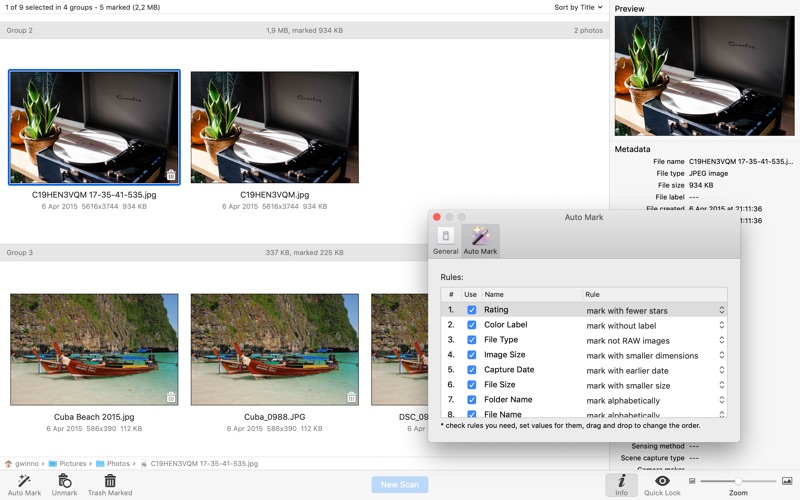Click the 'C19HEN3VQM.jpg' file name label
This screenshot has width=800, height=500.
click(274, 194)
